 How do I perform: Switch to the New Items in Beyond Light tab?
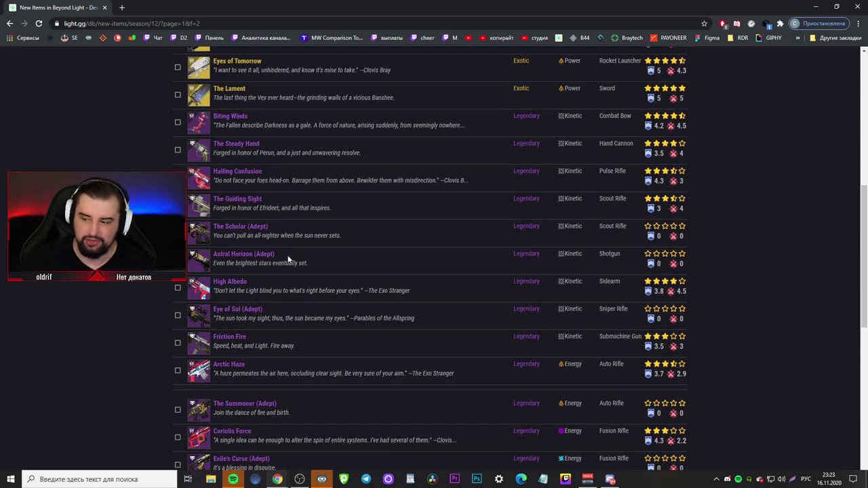click(58, 7)
